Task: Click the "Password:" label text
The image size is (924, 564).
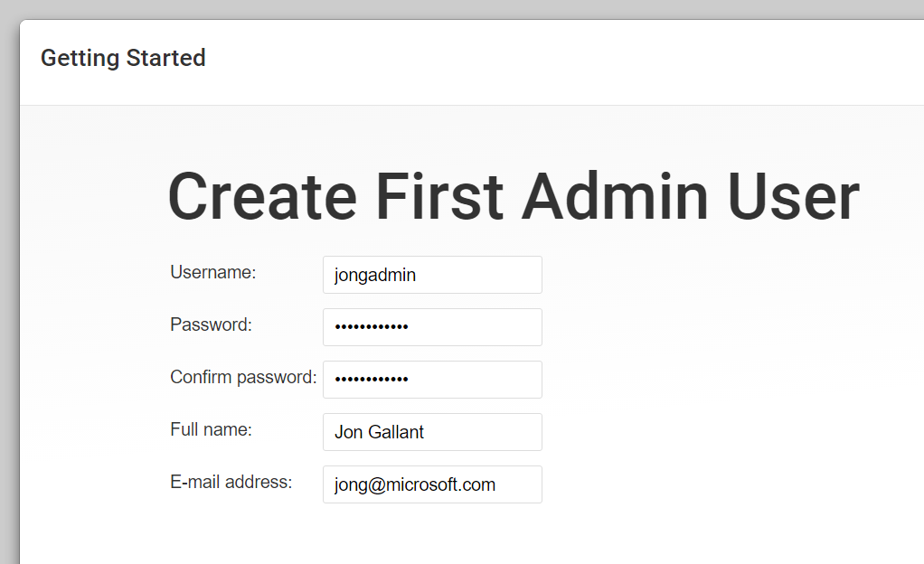Action: pyautogui.click(x=211, y=324)
